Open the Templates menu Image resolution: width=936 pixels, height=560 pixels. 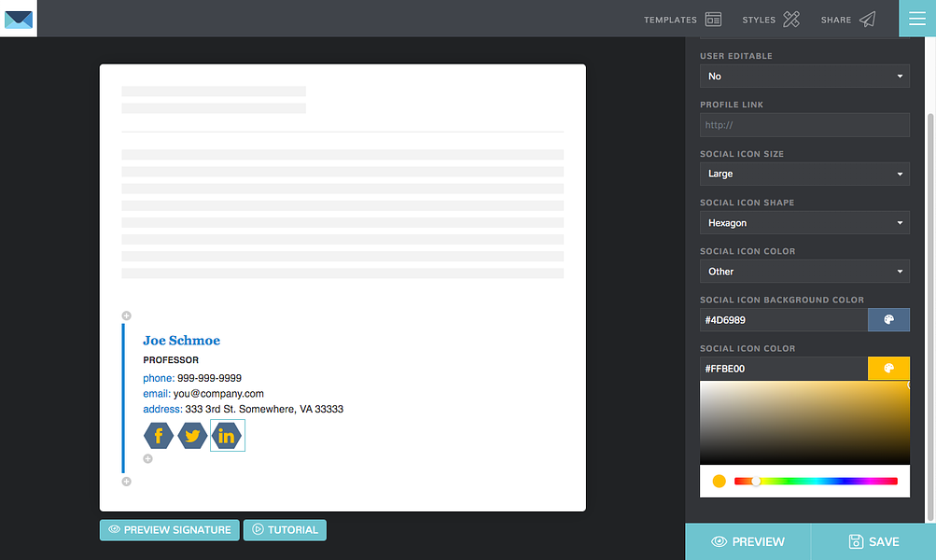pyautogui.click(x=682, y=20)
